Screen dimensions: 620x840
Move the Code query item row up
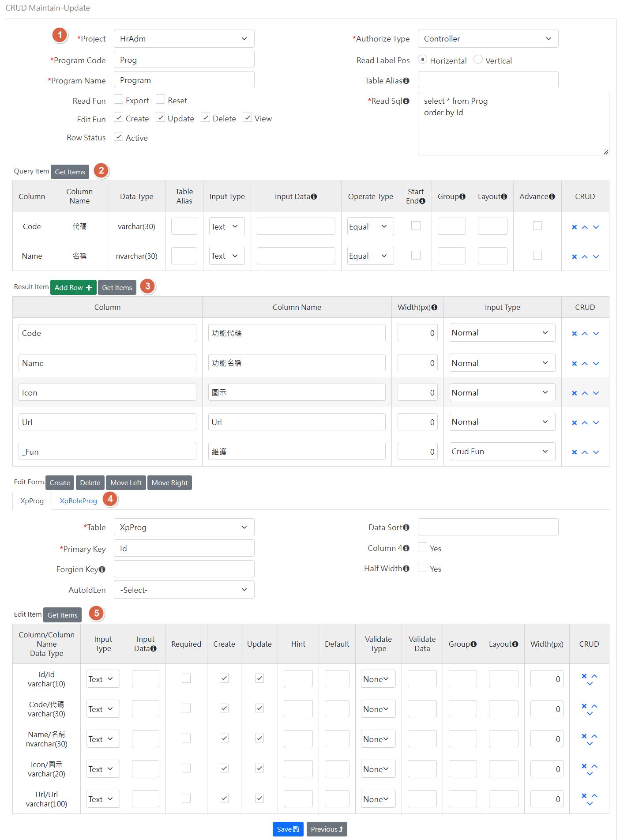585,227
